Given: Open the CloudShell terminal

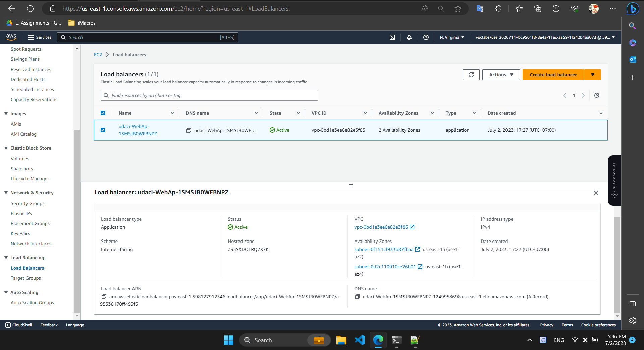Looking at the screenshot, I should click(18, 325).
